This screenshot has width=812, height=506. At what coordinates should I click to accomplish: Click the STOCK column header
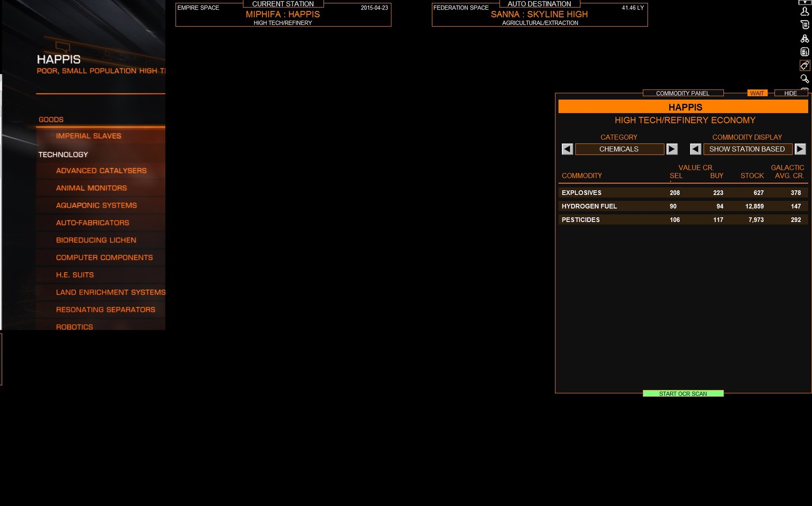(752, 176)
